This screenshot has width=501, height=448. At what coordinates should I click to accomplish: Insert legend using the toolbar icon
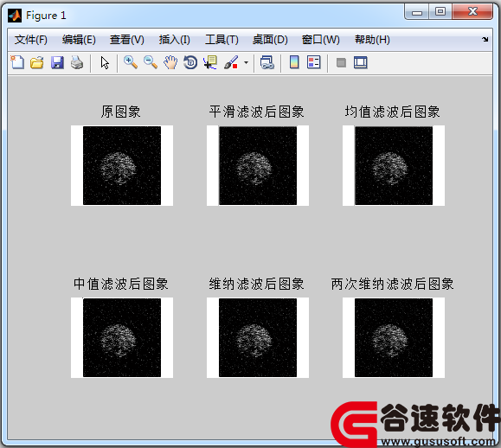pyautogui.click(x=314, y=62)
